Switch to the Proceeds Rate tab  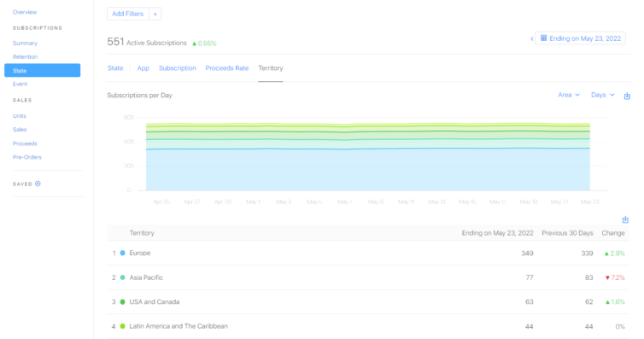point(226,68)
